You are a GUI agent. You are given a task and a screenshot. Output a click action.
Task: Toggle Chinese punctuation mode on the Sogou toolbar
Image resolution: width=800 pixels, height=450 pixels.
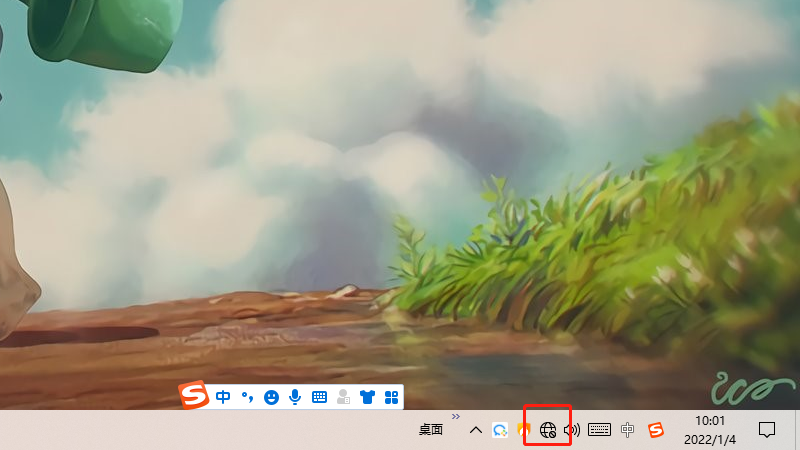247,397
